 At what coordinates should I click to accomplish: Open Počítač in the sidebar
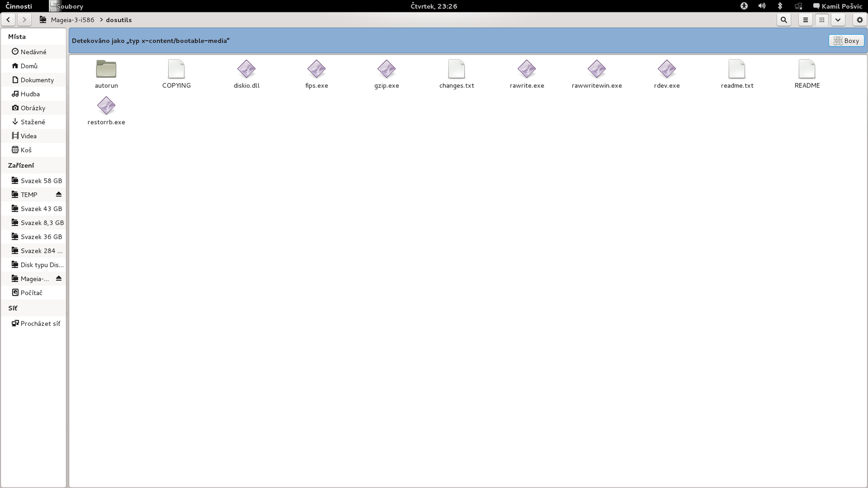pos(34,293)
